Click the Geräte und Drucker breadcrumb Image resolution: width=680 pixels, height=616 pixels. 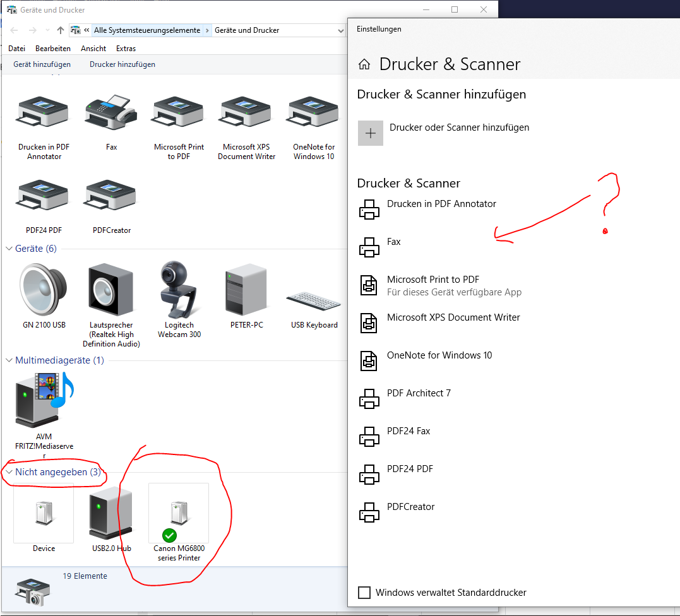pyautogui.click(x=247, y=30)
